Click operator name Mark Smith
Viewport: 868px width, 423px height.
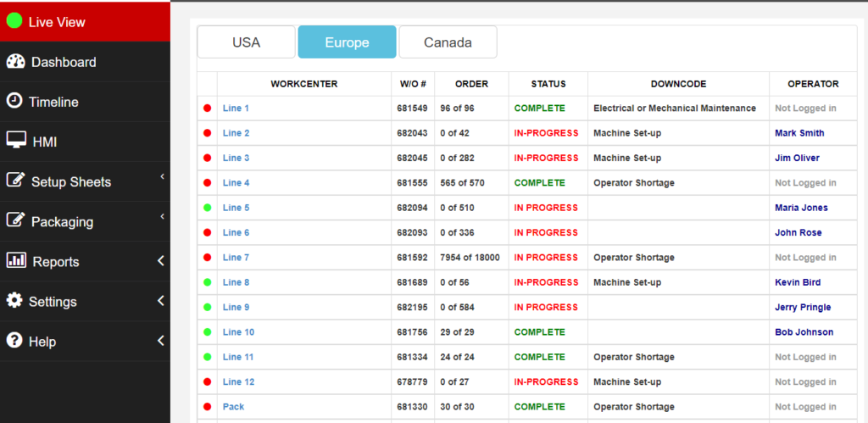(799, 133)
